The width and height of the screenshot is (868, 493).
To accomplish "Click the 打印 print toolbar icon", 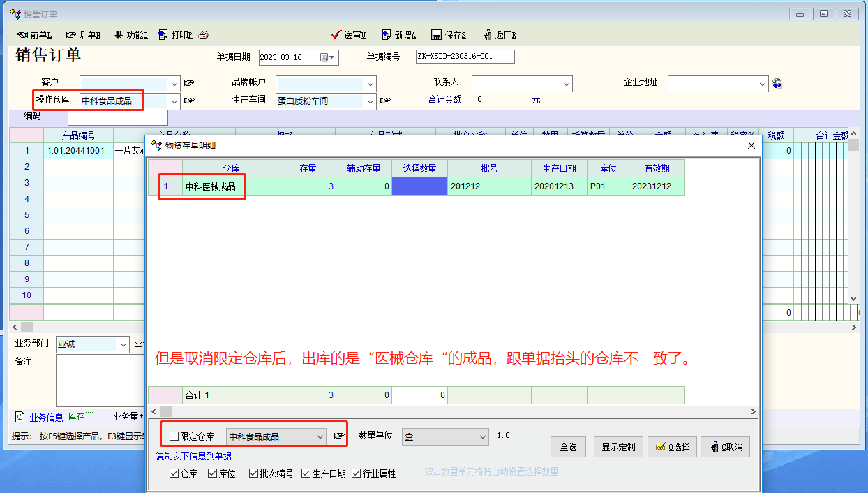I will point(163,35).
